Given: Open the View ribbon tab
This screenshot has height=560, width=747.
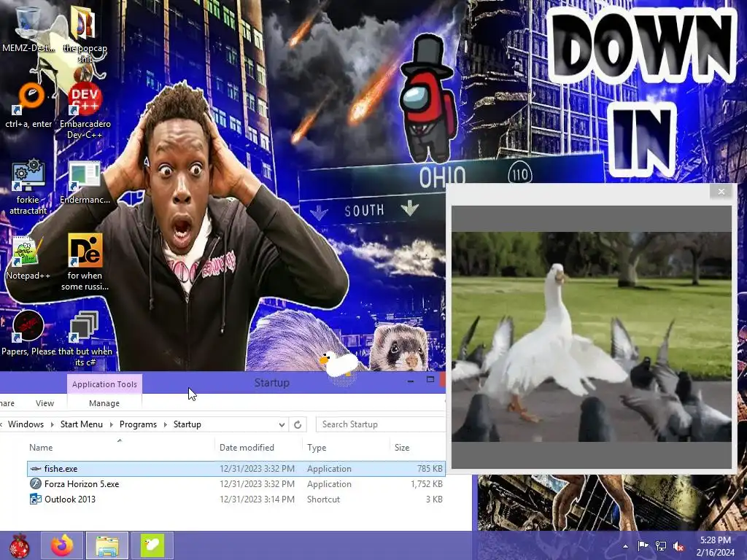Looking at the screenshot, I should (44, 403).
